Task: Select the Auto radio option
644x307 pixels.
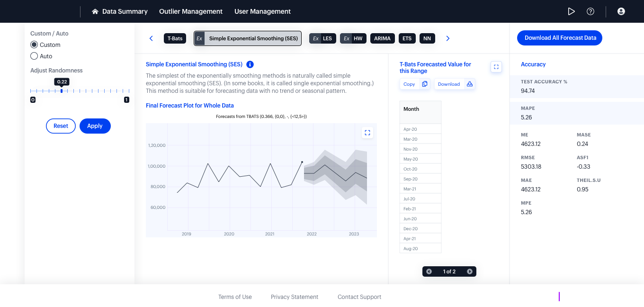Action: pyautogui.click(x=34, y=56)
